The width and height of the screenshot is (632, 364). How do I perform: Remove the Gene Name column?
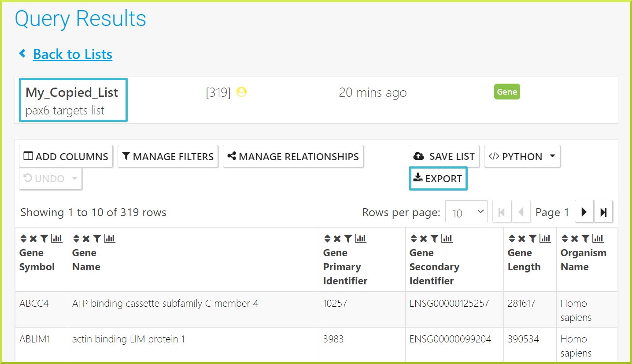click(86, 239)
